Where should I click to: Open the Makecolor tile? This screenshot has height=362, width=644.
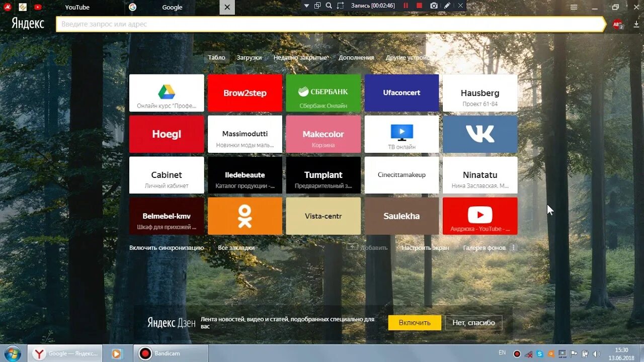click(324, 134)
